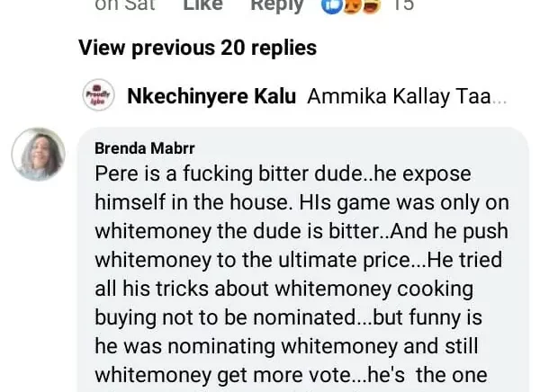This screenshot has height=392, width=540.
Task: Click the angry face reaction icon
Action: click(x=351, y=5)
